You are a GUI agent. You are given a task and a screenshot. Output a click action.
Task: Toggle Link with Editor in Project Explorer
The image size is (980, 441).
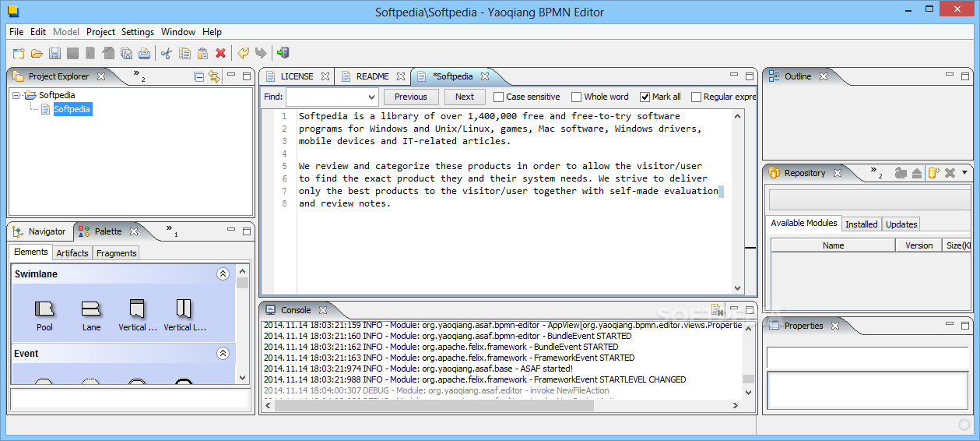pos(213,76)
